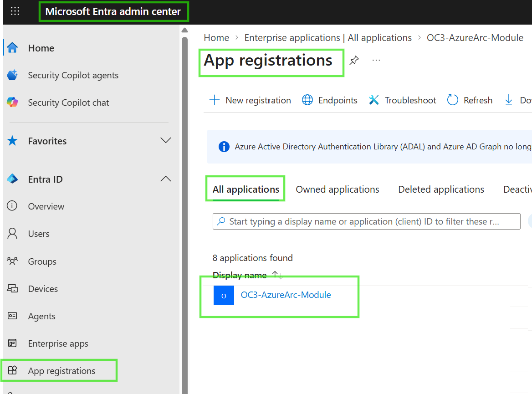The height and width of the screenshot is (394, 532).
Task: Click the Groups people icon
Action: click(12, 261)
